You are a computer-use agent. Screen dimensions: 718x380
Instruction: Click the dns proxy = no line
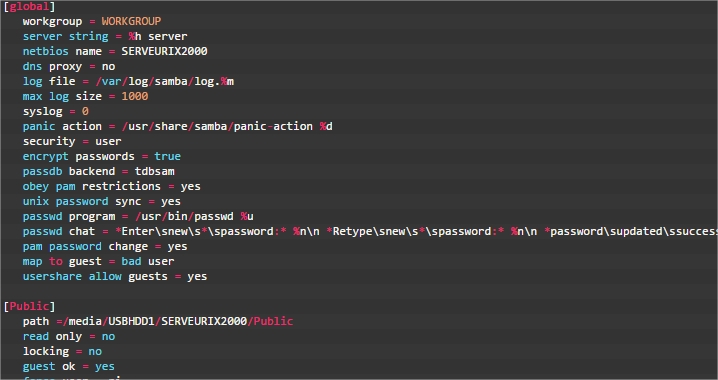point(69,66)
